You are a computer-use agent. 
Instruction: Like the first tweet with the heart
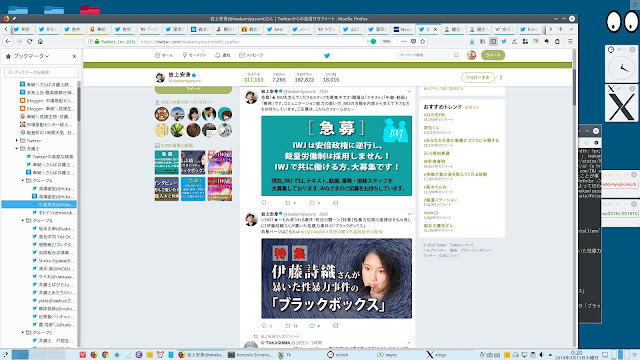point(312,202)
